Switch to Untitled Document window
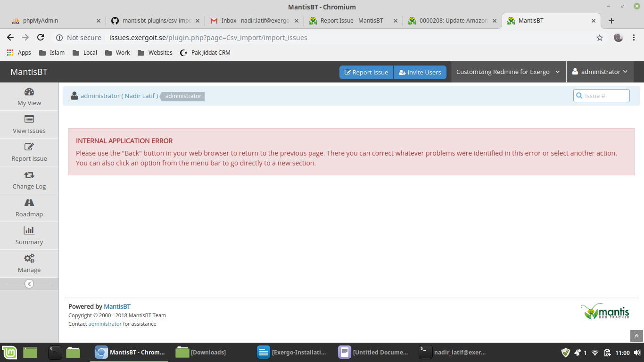 click(373, 352)
